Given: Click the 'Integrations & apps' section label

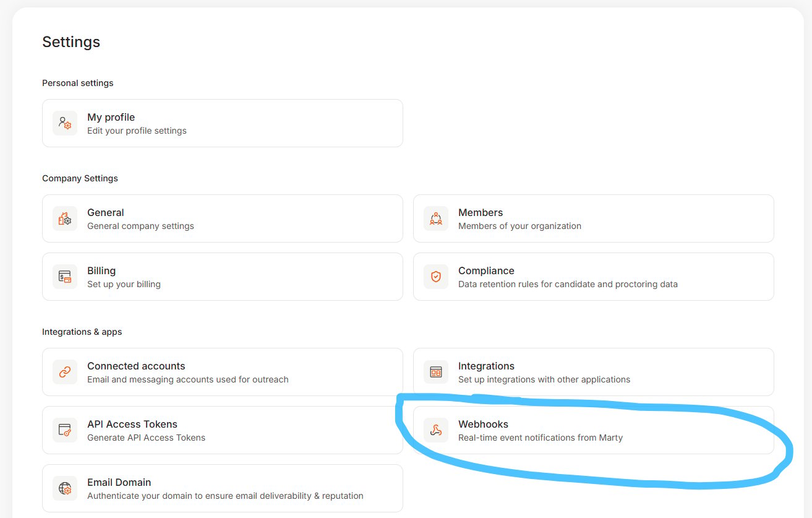Looking at the screenshot, I should coord(82,332).
